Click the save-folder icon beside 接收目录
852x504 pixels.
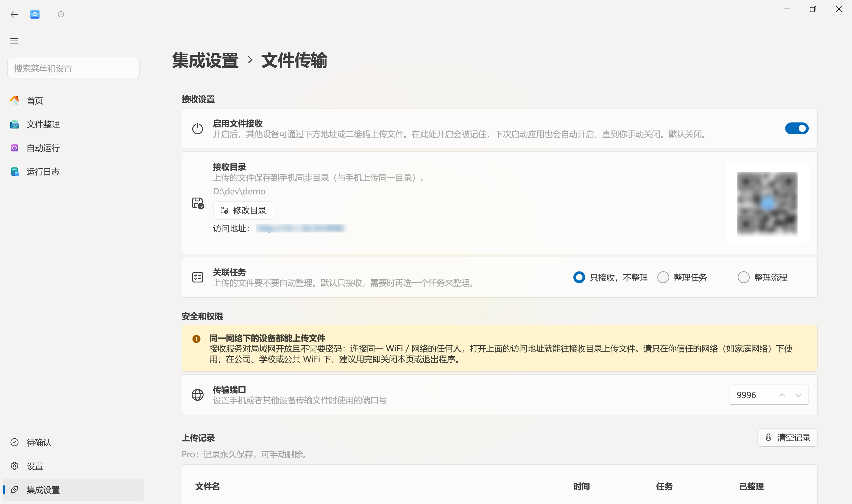click(198, 203)
